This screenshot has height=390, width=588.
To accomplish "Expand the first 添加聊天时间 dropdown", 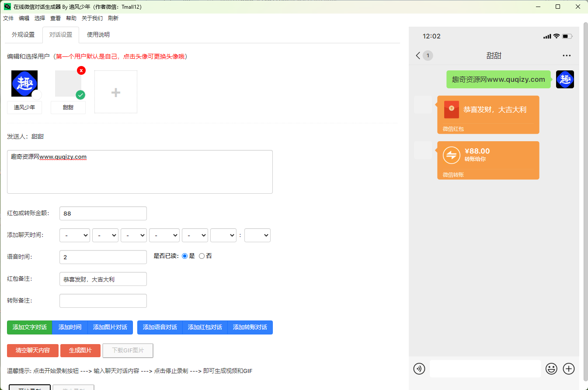I will tap(75, 235).
